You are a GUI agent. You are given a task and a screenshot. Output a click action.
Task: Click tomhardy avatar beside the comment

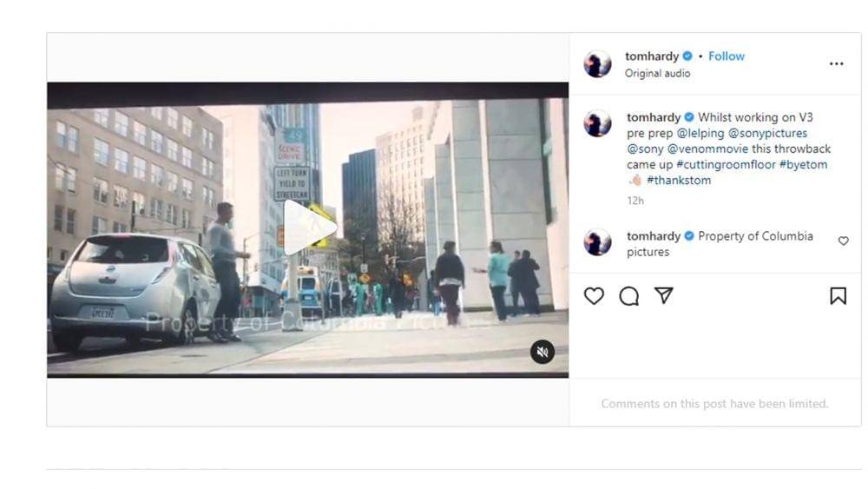[597, 242]
